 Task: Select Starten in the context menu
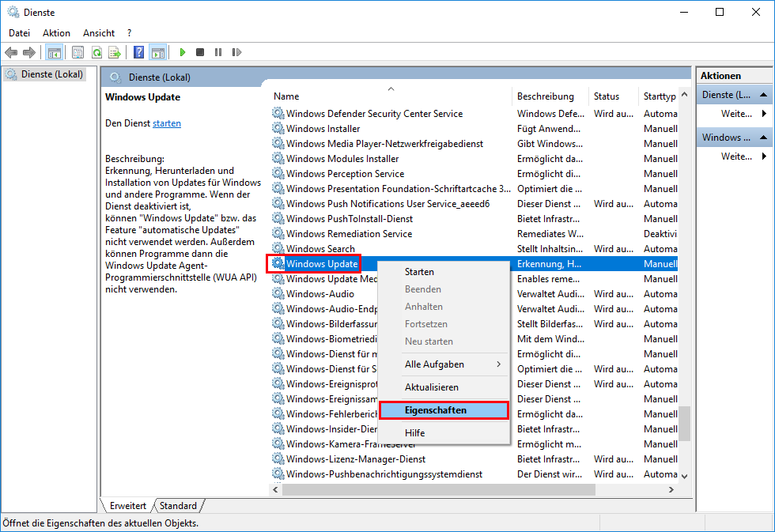(x=419, y=272)
